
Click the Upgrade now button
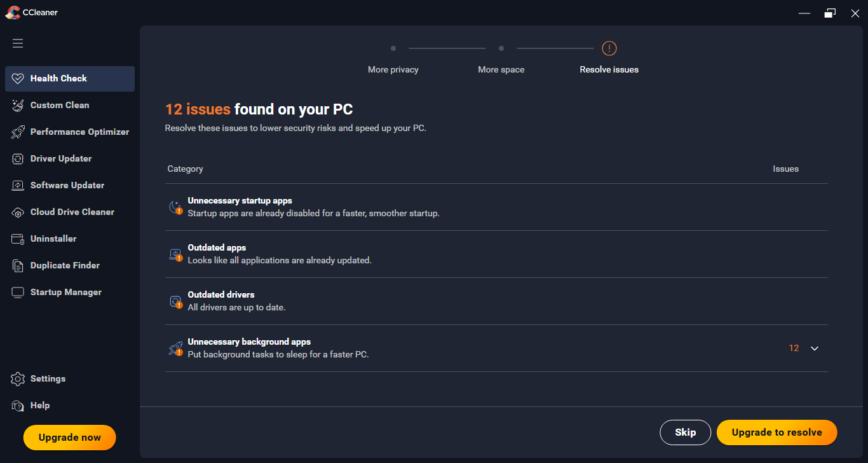coord(70,438)
